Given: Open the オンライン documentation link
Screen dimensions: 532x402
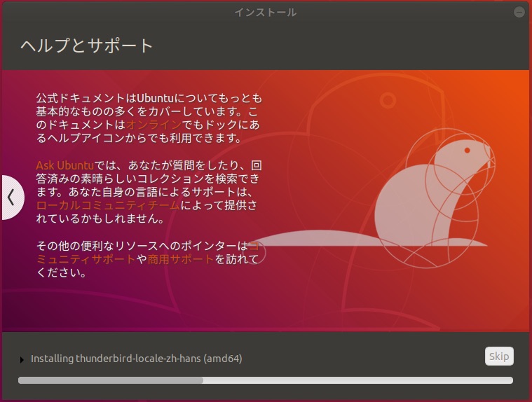Looking at the screenshot, I should (x=154, y=125).
